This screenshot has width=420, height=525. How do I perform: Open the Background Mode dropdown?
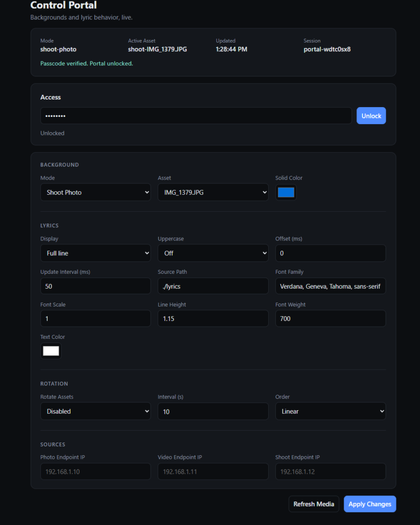[x=95, y=192]
